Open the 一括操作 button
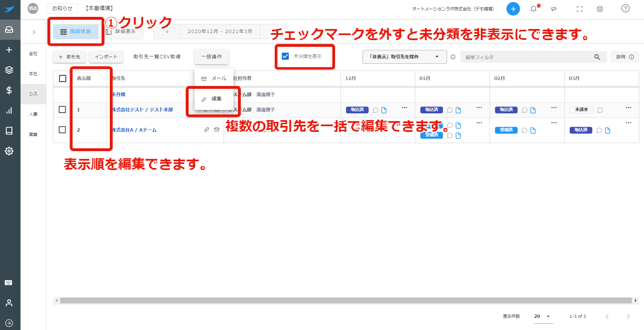The image size is (644, 330). tap(212, 57)
